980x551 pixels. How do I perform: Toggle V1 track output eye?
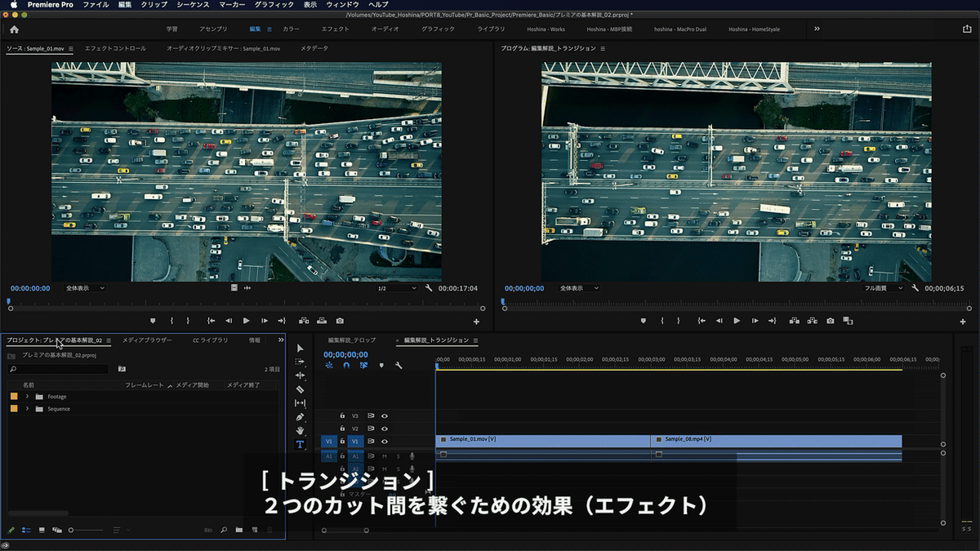click(385, 442)
